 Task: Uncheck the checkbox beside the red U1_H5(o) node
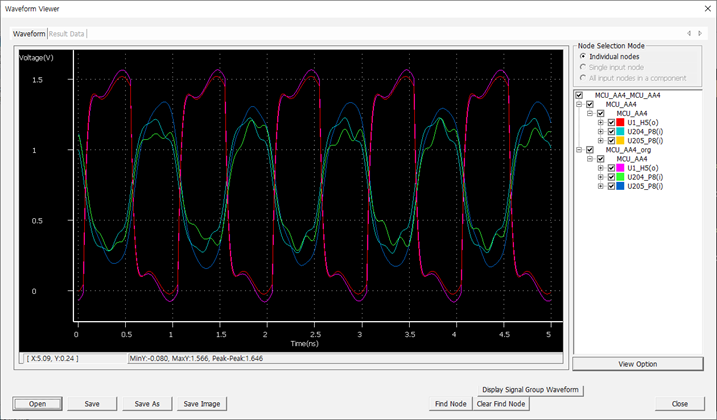[611, 122]
